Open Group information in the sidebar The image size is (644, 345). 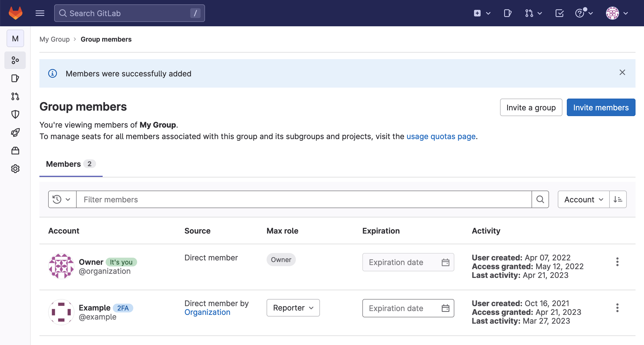pos(15,60)
